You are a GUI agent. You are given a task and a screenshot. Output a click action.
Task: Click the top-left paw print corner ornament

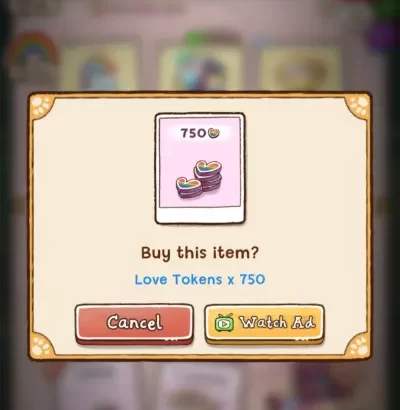click(42, 107)
